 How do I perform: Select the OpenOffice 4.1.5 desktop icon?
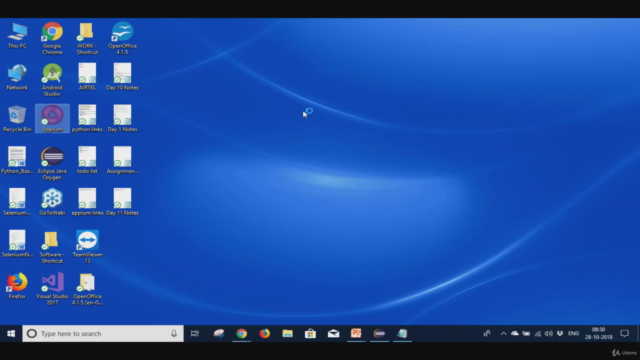(122, 38)
